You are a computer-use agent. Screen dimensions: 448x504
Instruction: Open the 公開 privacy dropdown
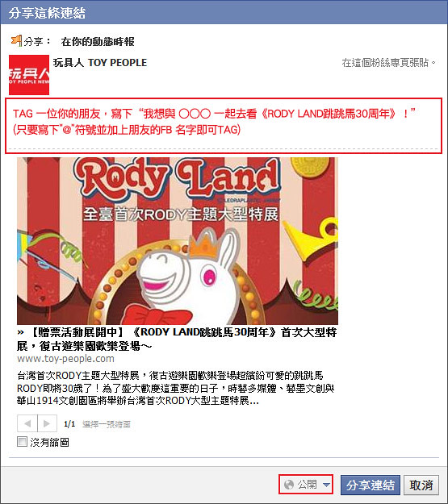point(306,485)
